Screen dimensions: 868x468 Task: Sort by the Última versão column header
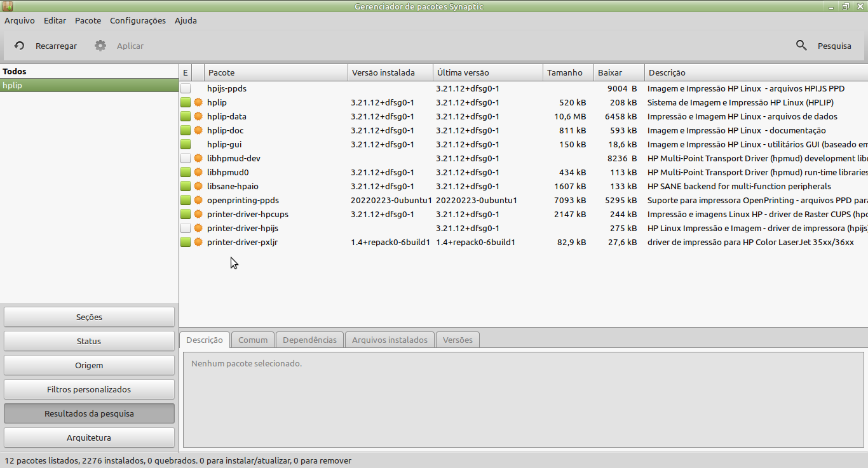(488, 72)
